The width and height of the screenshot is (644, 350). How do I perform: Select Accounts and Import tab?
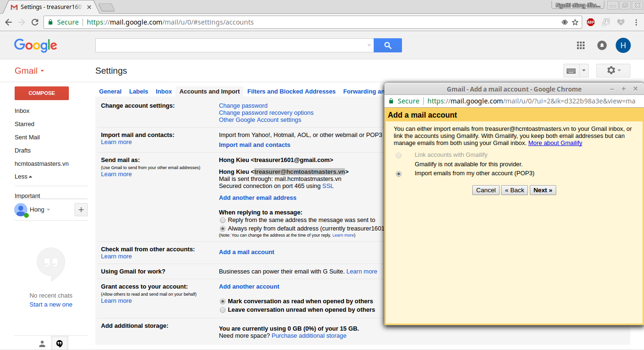209,92
